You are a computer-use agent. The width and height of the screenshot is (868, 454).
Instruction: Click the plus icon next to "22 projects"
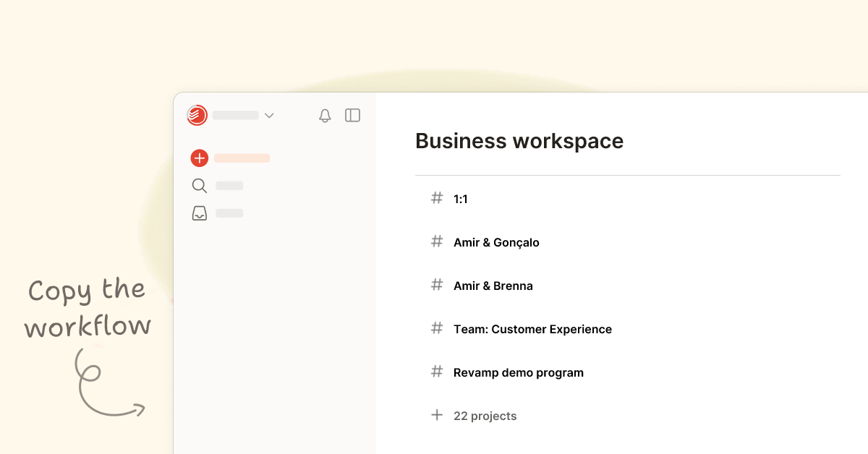[x=437, y=415]
